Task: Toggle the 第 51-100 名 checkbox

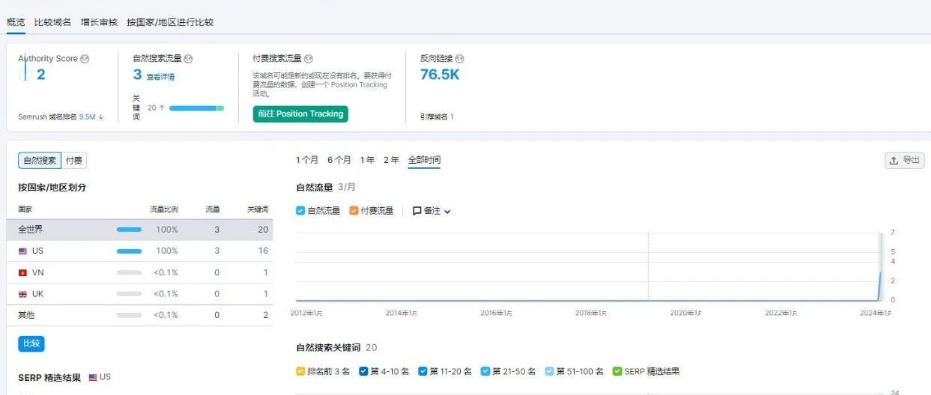Action: click(x=549, y=371)
